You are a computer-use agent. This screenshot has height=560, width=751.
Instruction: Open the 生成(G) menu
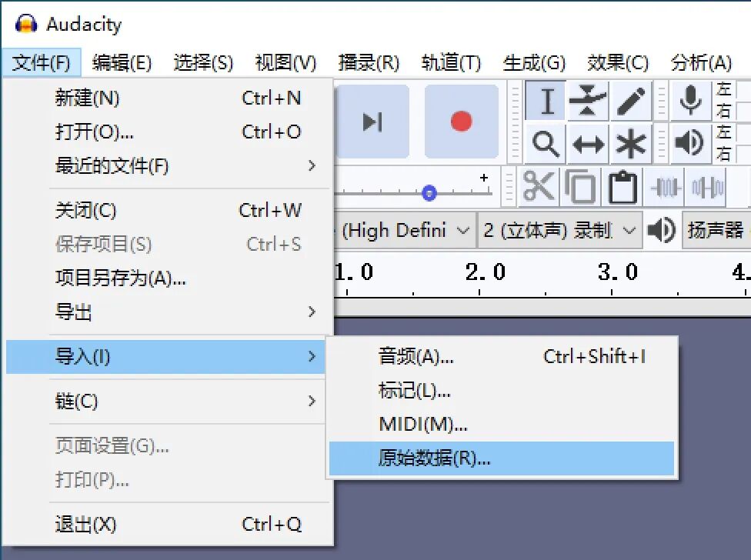pos(534,63)
